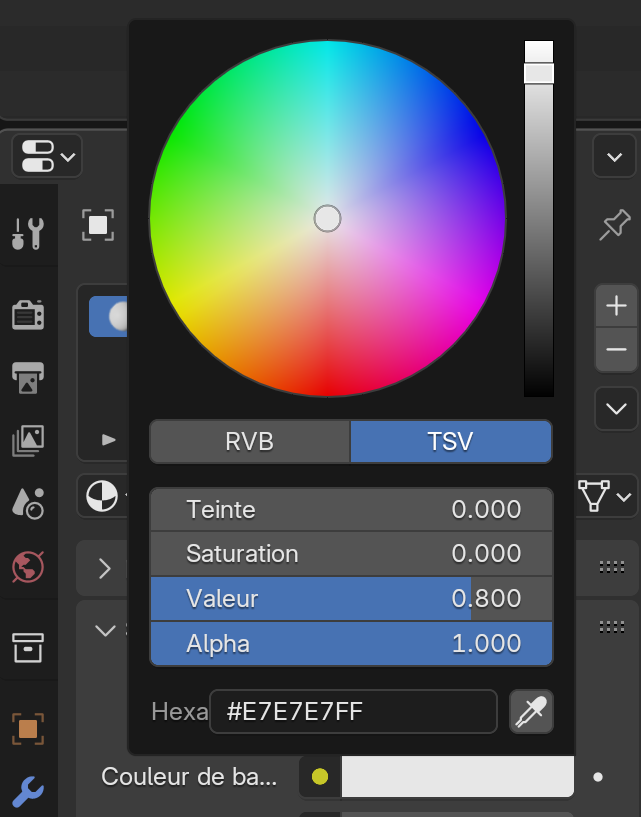Expand the collapsed panel with right chevron
The height and width of the screenshot is (817, 641).
coord(105,568)
